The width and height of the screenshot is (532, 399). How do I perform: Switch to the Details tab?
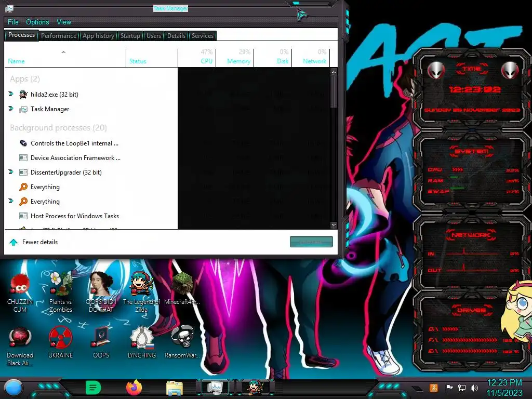[x=177, y=36]
